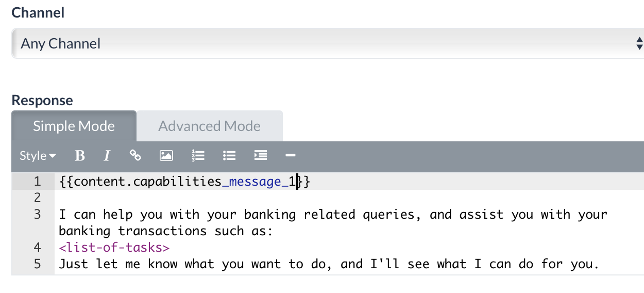This screenshot has height=293, width=644.
Task: Open the Style dropdown menu
Action: (38, 155)
